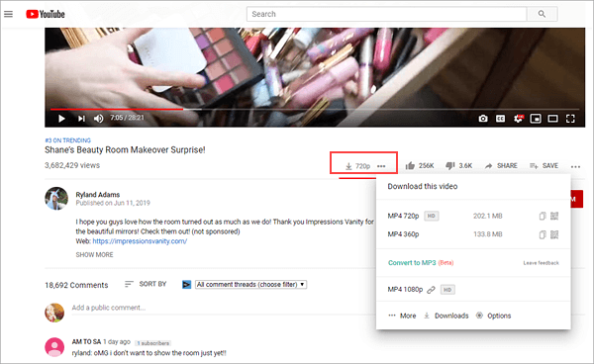Click the thumbs up like icon
The image size is (594, 364).
pyautogui.click(x=410, y=166)
